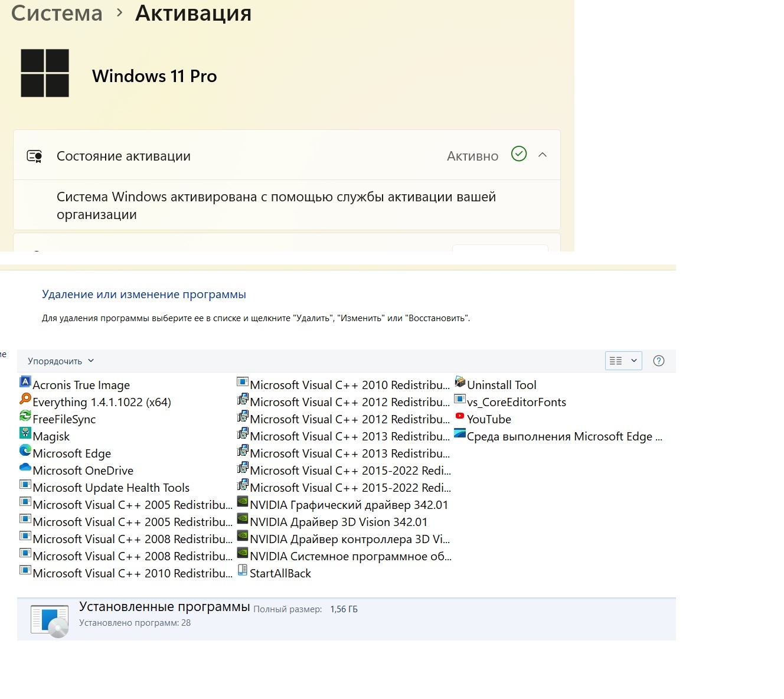Select Microsoft OneDrive program entry
This screenshot has width=784, height=699.
(83, 471)
